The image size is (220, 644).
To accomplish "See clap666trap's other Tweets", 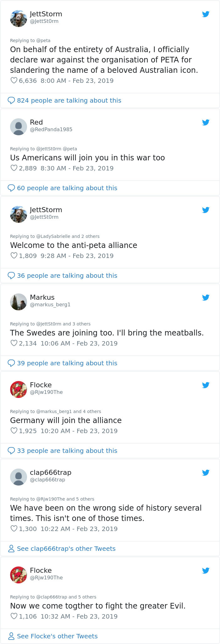I will click(66, 549).
